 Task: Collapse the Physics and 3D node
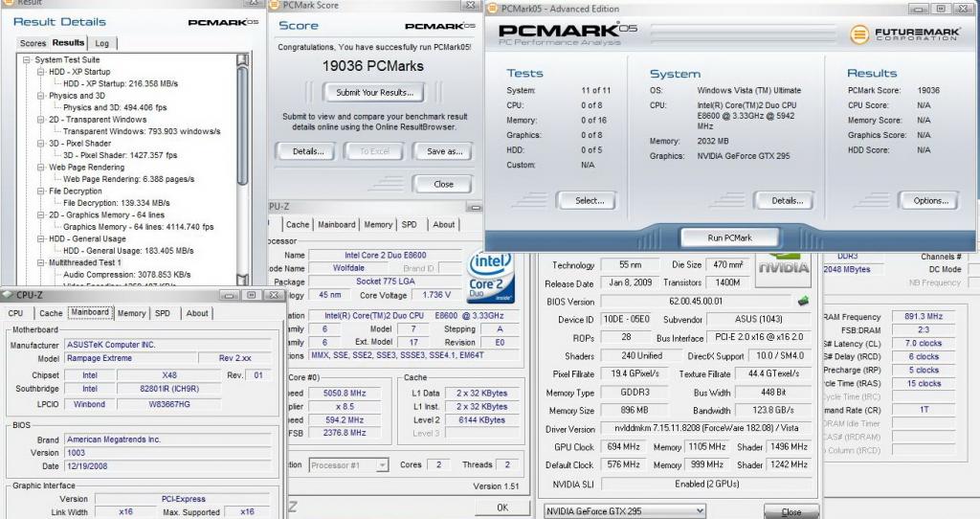tap(40, 96)
